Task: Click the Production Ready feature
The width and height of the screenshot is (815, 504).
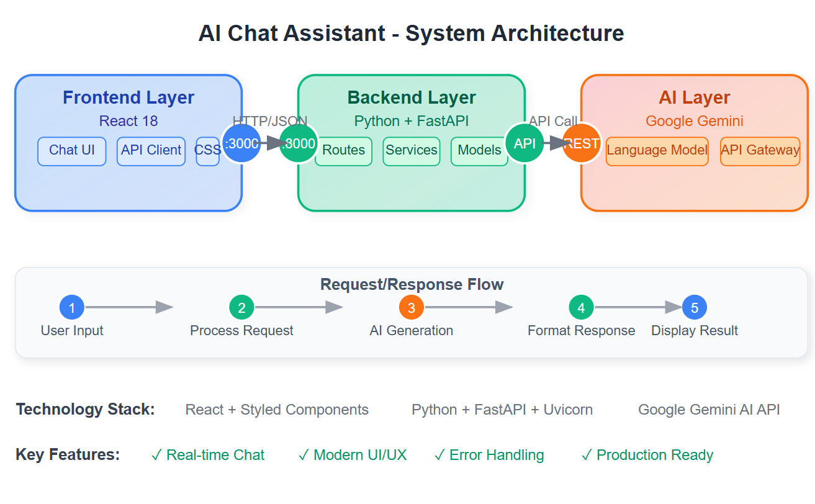Action: 647,456
